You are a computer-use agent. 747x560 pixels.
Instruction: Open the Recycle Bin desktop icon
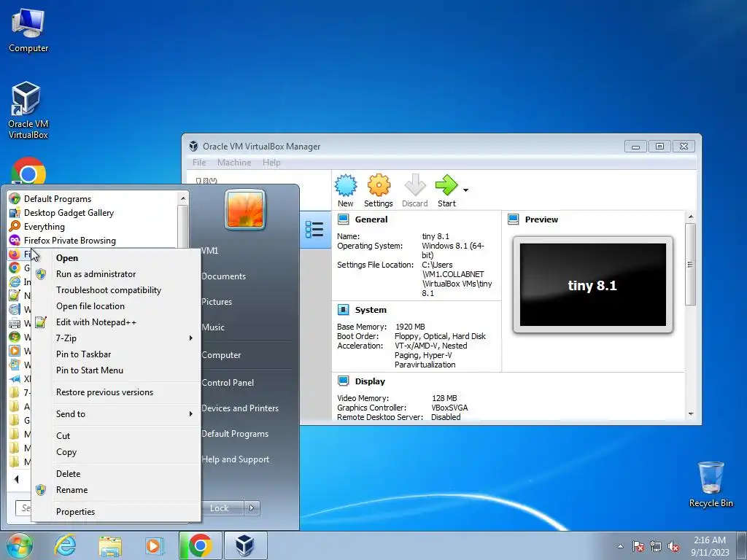[711, 484]
